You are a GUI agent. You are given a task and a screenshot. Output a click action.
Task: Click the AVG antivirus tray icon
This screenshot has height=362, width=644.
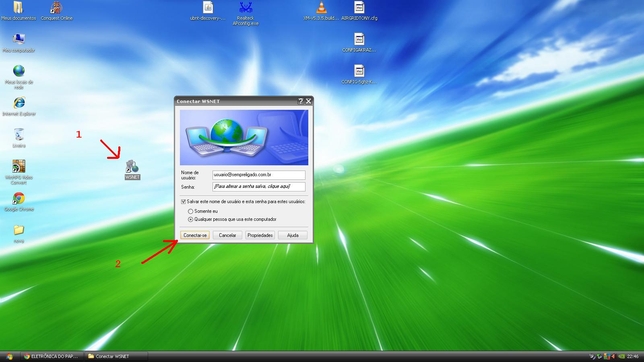(607, 356)
